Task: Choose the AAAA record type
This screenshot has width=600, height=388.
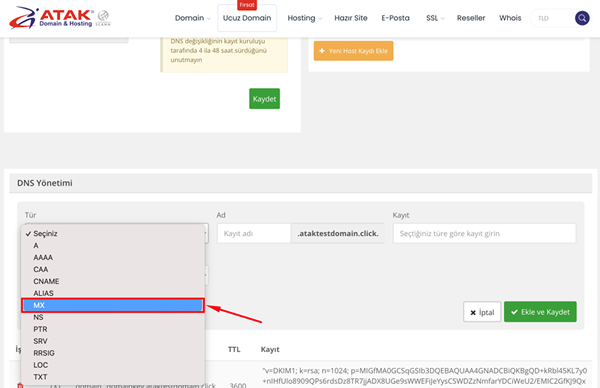Action: coord(113,258)
